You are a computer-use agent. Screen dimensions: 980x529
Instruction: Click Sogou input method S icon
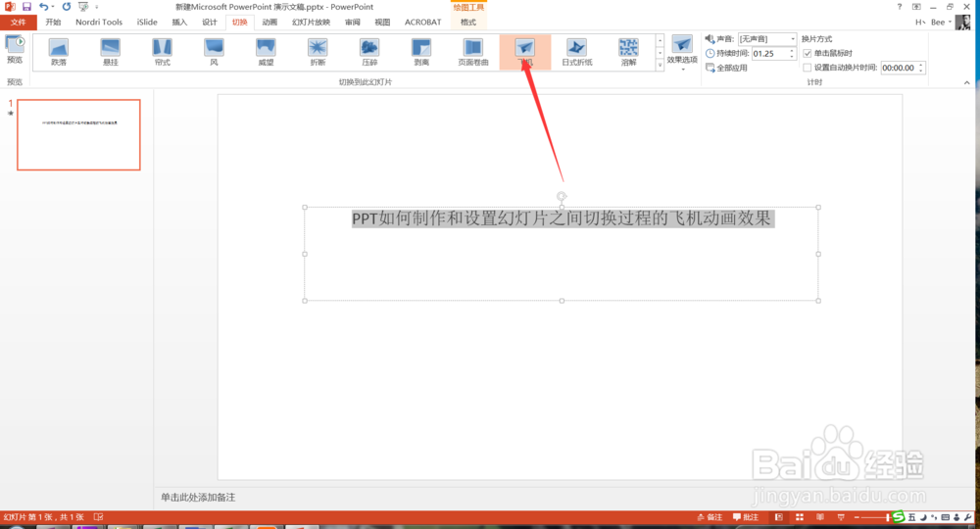(898, 516)
